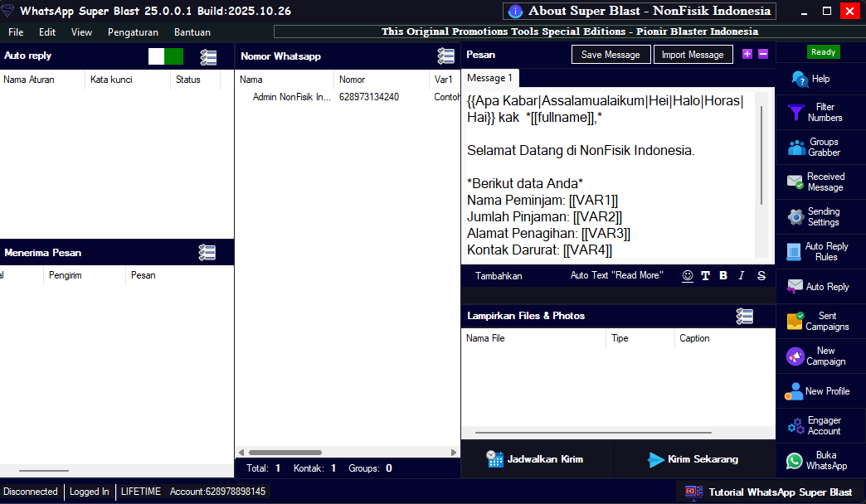
Task: Add a new message tab with plus button
Action: [x=747, y=54]
